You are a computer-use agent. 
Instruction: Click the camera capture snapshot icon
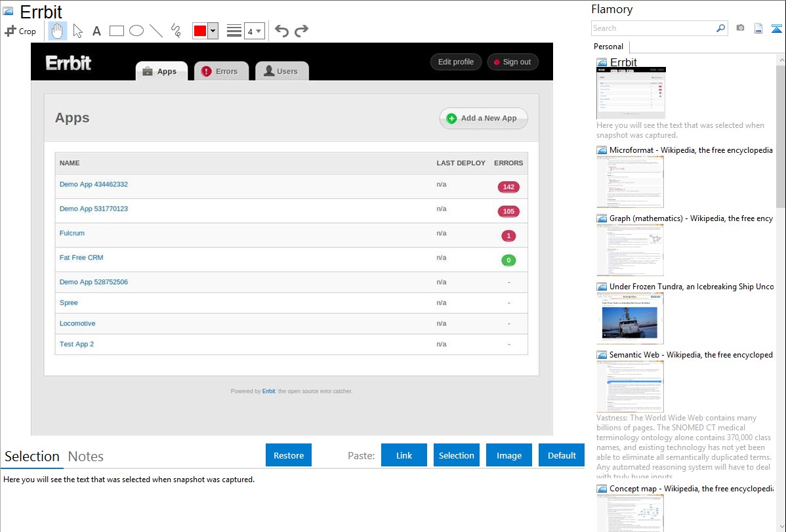(740, 28)
